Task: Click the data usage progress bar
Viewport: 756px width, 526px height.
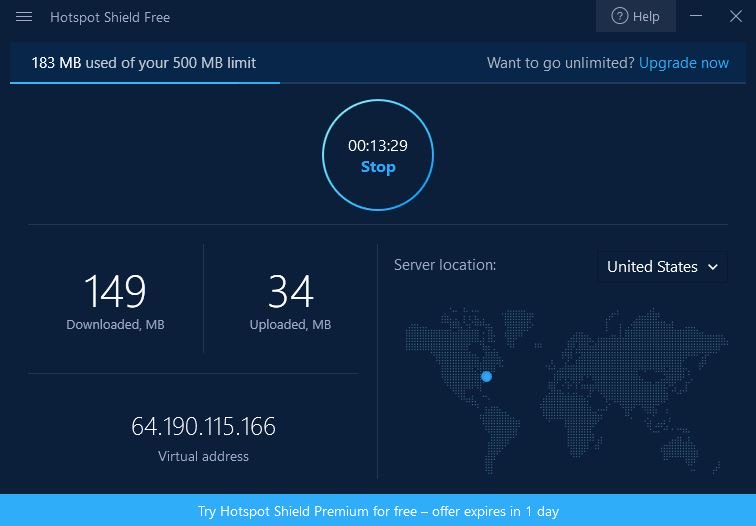Action: [x=378, y=83]
